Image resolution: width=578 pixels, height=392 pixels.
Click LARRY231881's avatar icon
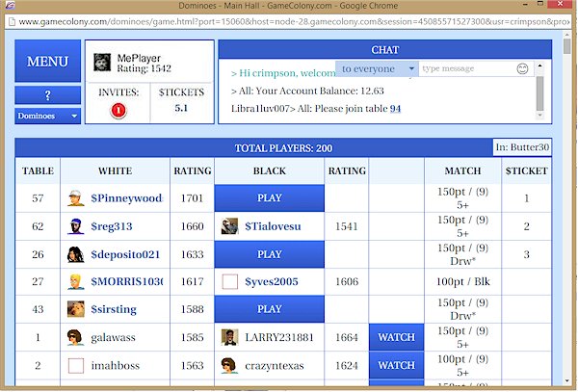pos(229,337)
